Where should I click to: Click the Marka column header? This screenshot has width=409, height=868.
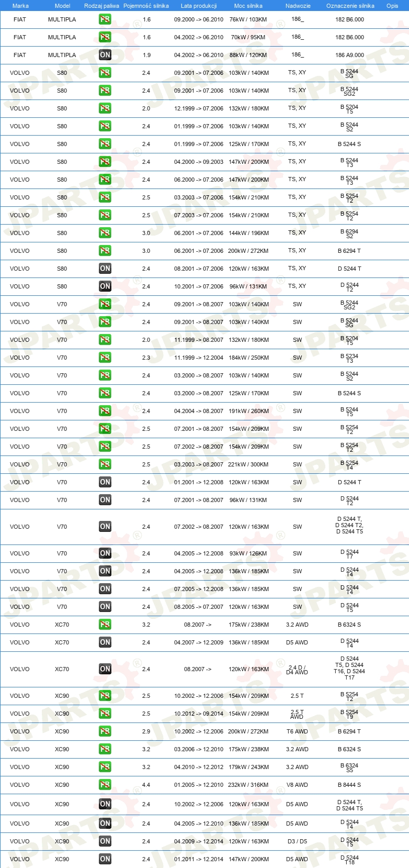click(20, 6)
